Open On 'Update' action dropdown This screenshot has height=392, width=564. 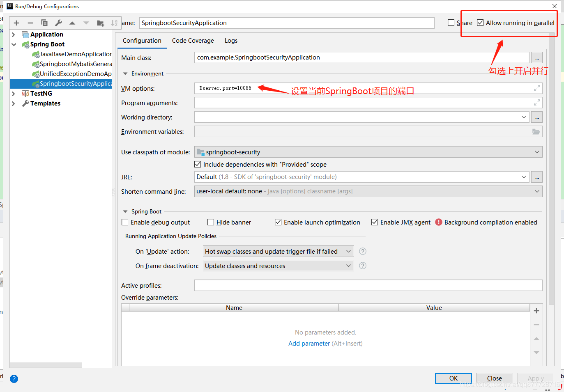pos(348,251)
